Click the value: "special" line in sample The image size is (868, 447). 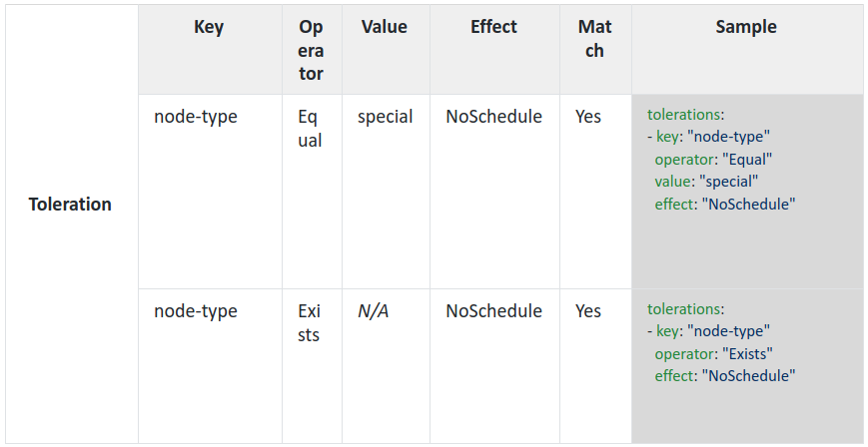point(706,182)
